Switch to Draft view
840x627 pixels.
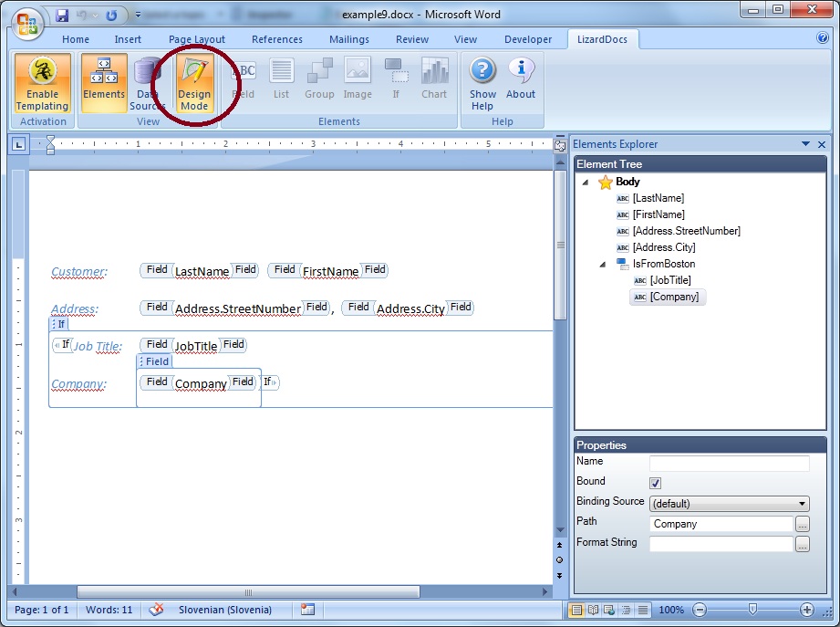pos(643,610)
